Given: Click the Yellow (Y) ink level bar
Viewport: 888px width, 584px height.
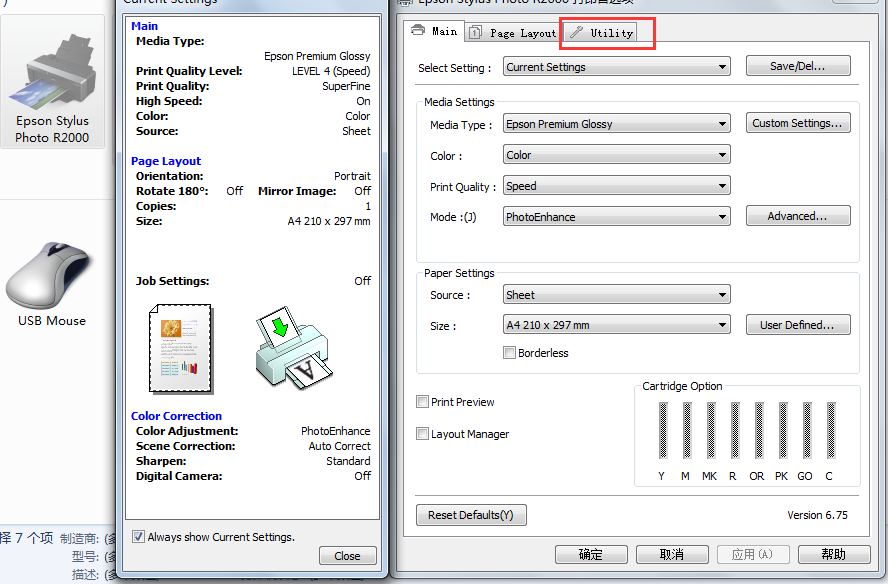Looking at the screenshot, I should pyautogui.click(x=663, y=430).
